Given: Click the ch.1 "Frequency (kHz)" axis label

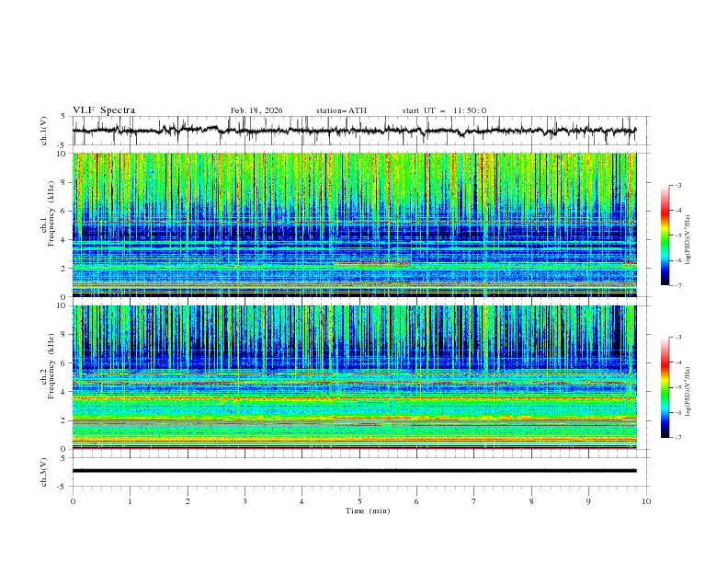Looking at the screenshot, I should (x=51, y=214).
